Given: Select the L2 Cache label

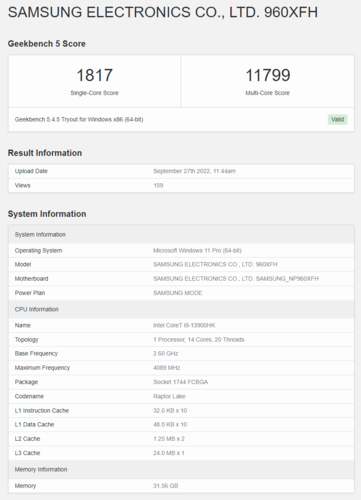Looking at the screenshot, I should click(x=27, y=439).
